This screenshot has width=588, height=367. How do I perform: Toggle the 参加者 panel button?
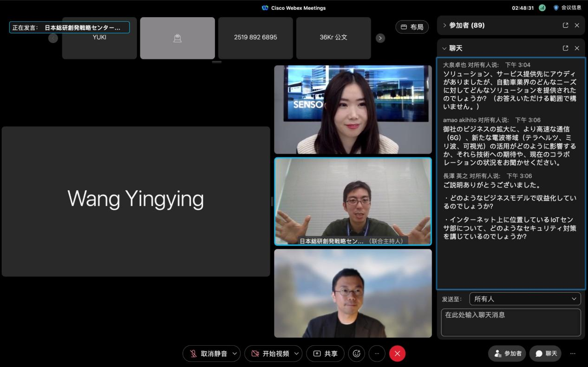507,354
